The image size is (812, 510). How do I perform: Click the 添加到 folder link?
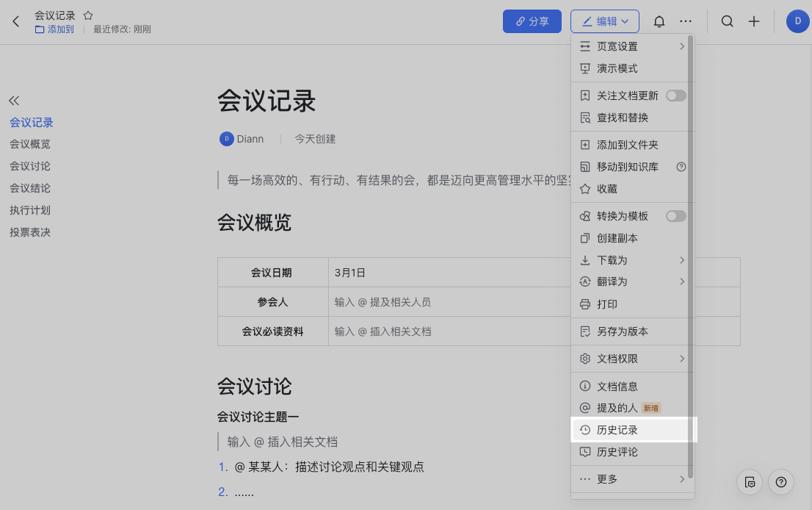(x=54, y=29)
